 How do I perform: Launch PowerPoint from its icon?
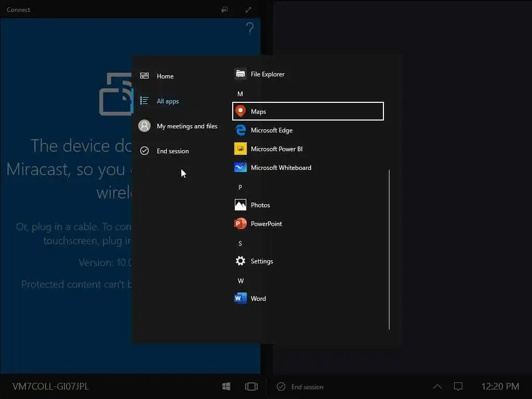point(241,223)
